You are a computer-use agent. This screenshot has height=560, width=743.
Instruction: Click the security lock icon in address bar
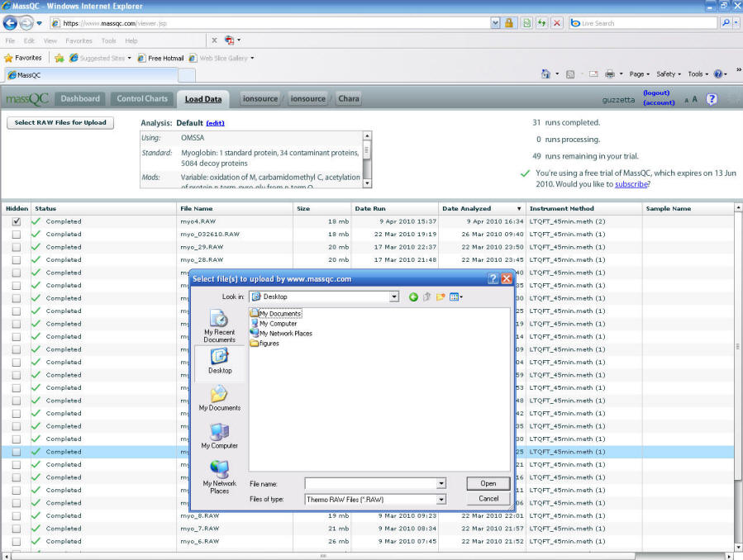point(509,23)
